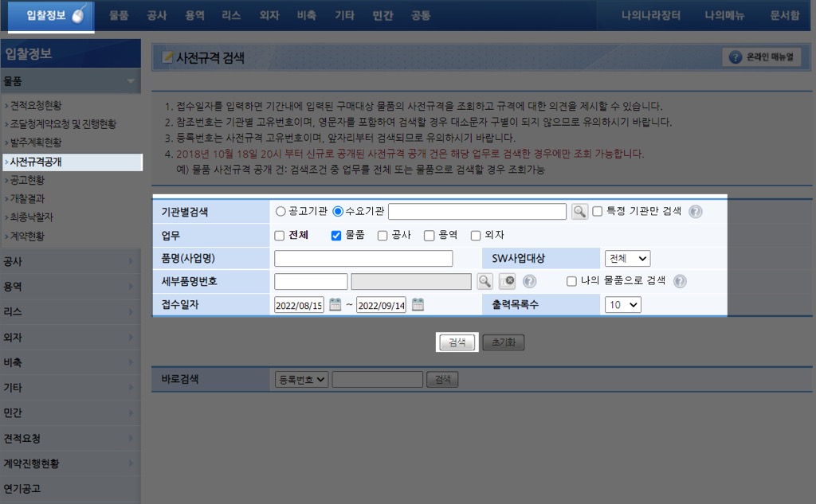Click the magnifier to search 수요기관 organizations
The image size is (816, 504).
point(581,211)
